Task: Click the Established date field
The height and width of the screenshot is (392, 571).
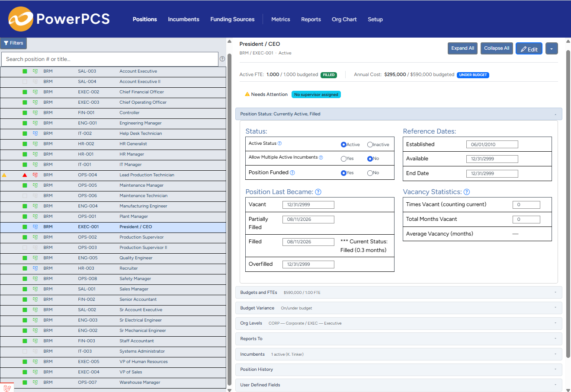Action: [492, 145]
